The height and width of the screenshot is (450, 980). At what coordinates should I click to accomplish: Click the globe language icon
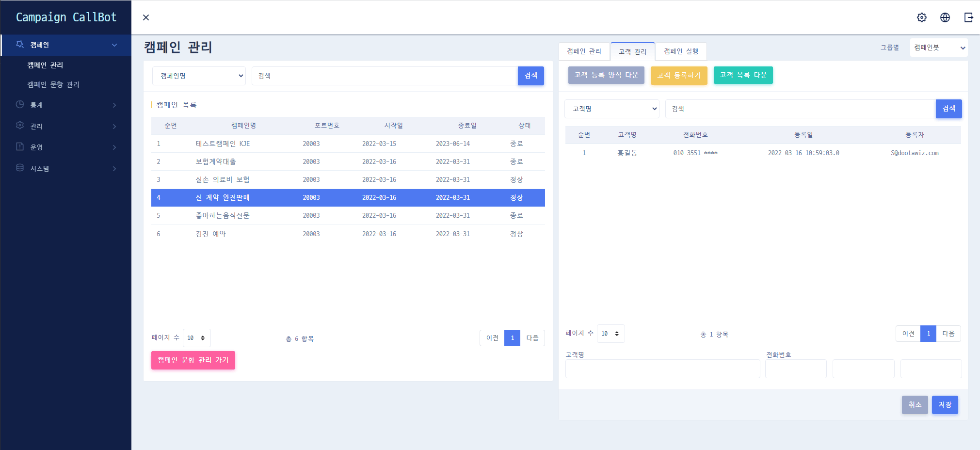[x=945, y=17]
